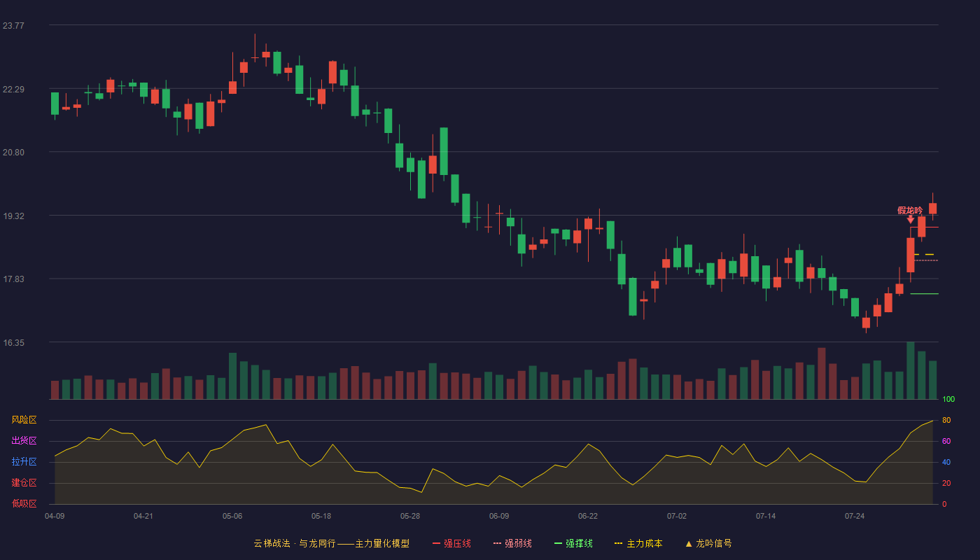Click the 19.32 price axis label

point(13,216)
